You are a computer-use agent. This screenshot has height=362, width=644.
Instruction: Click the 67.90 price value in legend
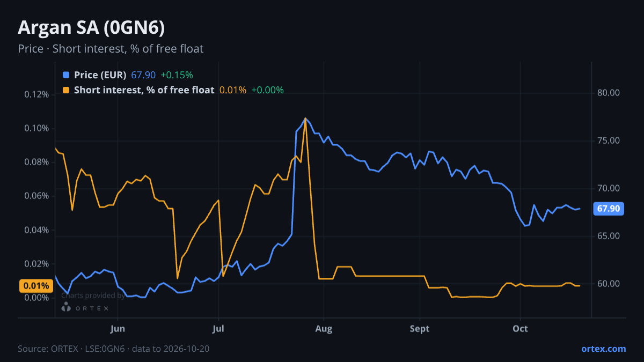143,75
